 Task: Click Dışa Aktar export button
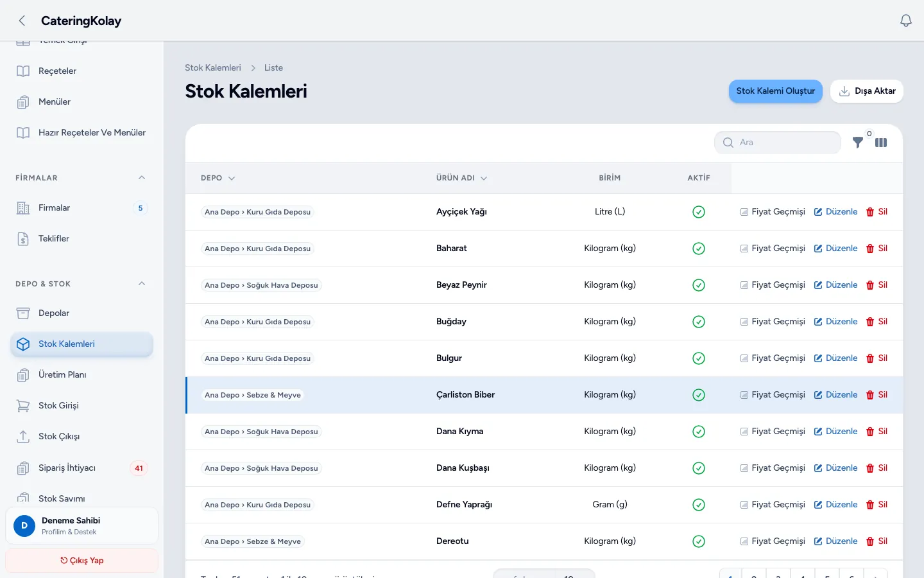pos(867,91)
